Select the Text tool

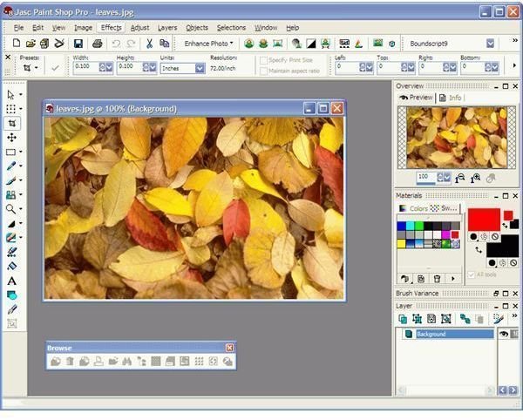click(11, 281)
